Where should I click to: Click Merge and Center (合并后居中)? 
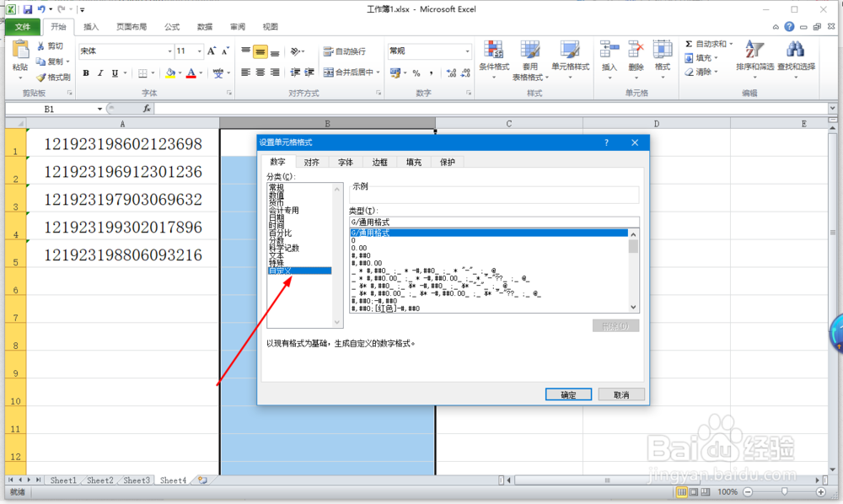pyautogui.click(x=348, y=72)
